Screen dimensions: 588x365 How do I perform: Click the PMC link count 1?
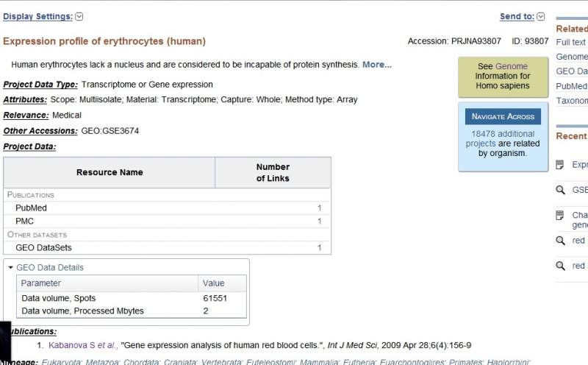320,222
